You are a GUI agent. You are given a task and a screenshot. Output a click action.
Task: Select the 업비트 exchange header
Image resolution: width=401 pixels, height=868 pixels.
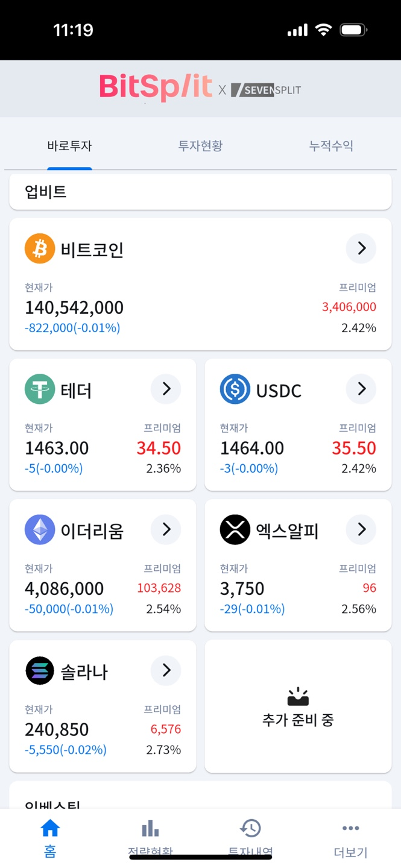[x=200, y=191]
